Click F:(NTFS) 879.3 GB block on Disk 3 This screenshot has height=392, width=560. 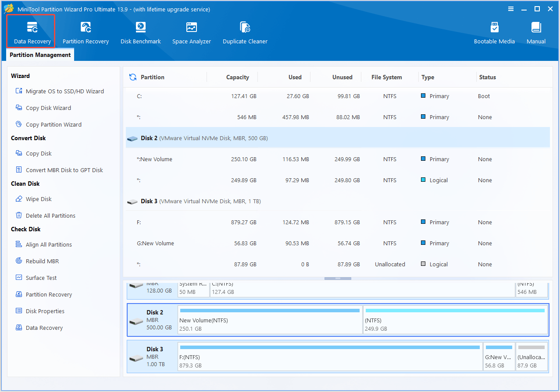pos(330,357)
